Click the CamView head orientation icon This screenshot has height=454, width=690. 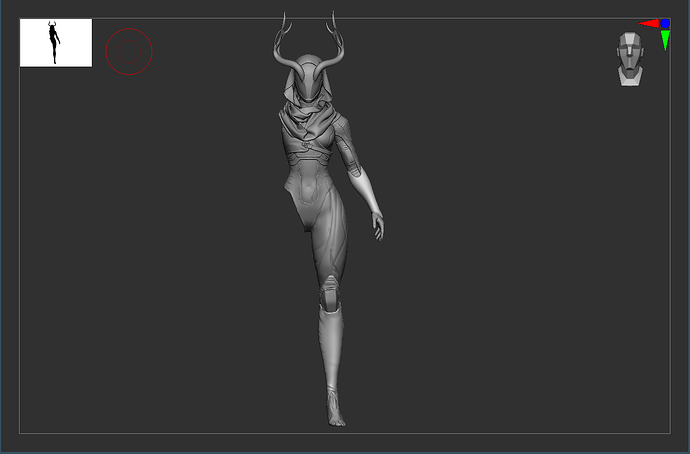click(628, 58)
